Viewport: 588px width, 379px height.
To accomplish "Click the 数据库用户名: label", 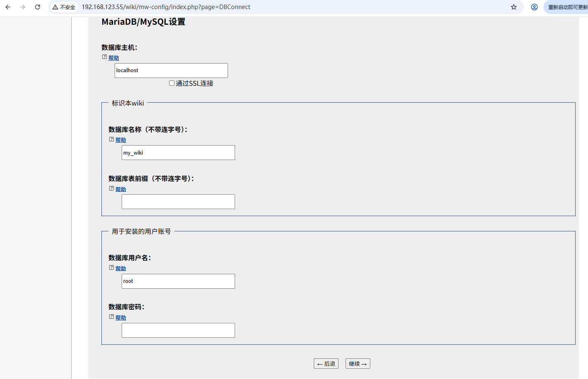I will coord(130,258).
